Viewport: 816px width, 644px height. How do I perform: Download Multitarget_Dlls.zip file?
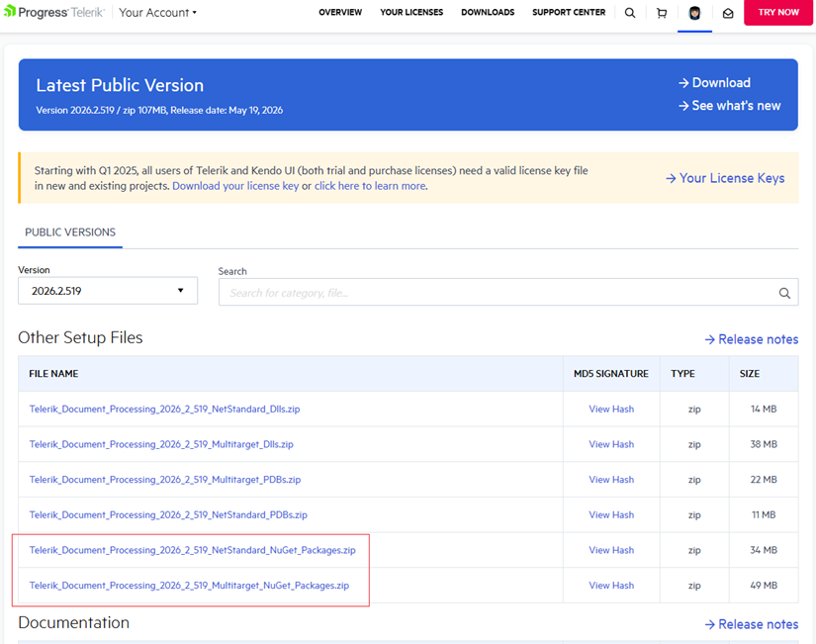click(x=161, y=444)
